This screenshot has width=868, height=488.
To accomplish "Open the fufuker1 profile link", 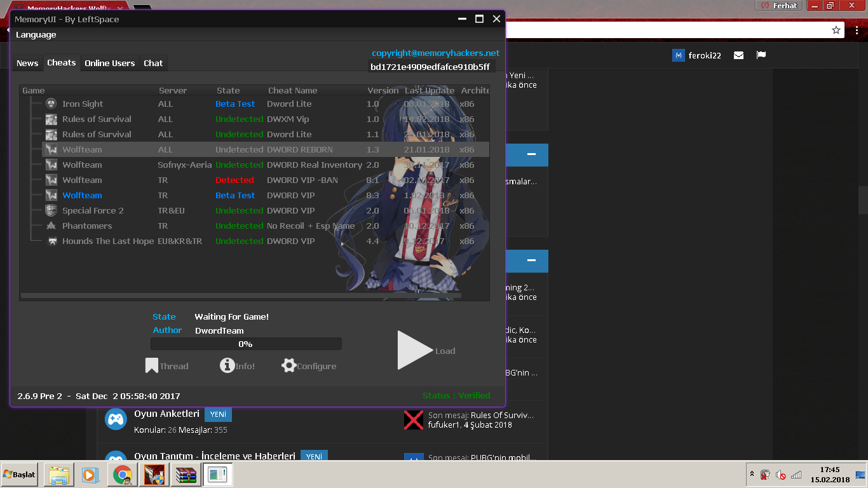I will point(443,424).
